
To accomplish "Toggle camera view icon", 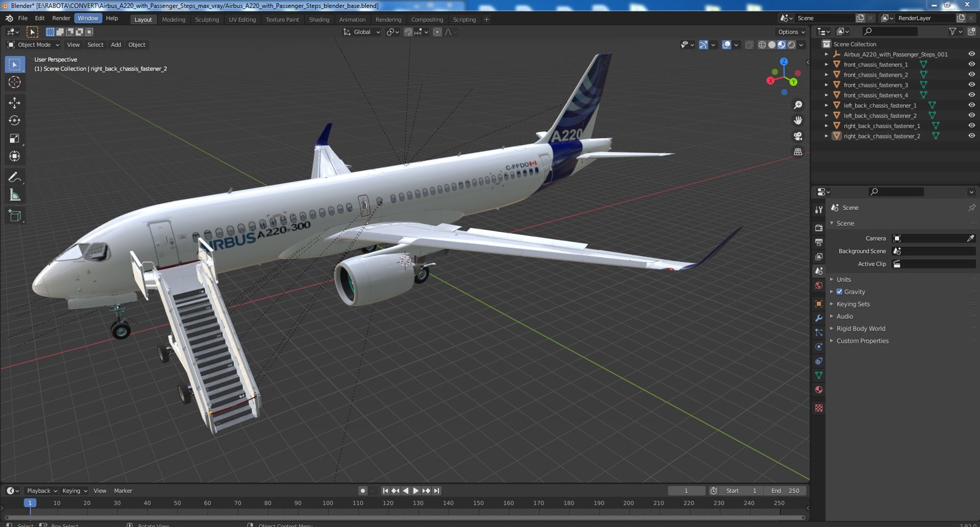I will pyautogui.click(x=798, y=136).
